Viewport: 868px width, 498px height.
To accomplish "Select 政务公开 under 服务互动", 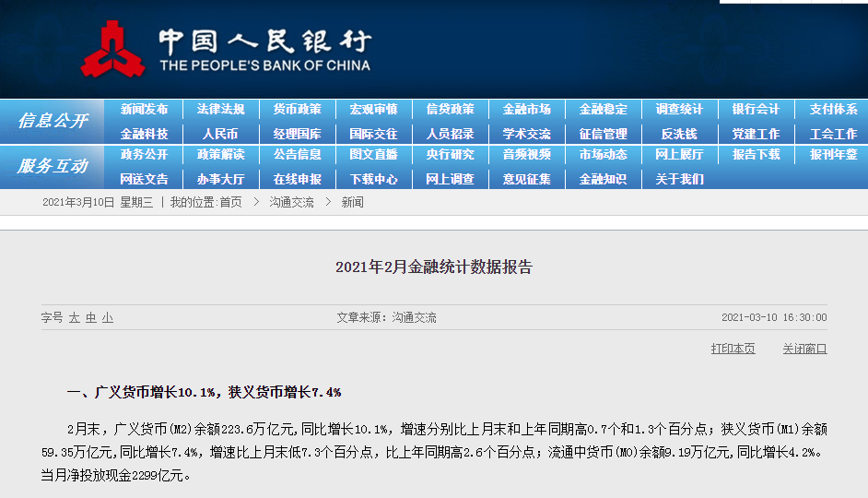I will pos(144,155).
